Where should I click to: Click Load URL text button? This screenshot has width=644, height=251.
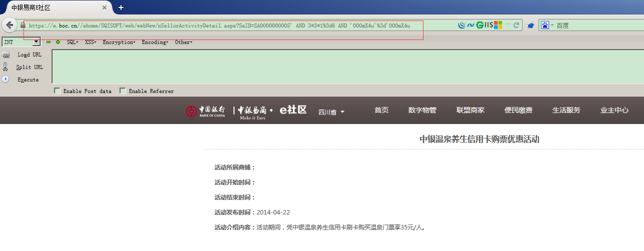click(29, 55)
